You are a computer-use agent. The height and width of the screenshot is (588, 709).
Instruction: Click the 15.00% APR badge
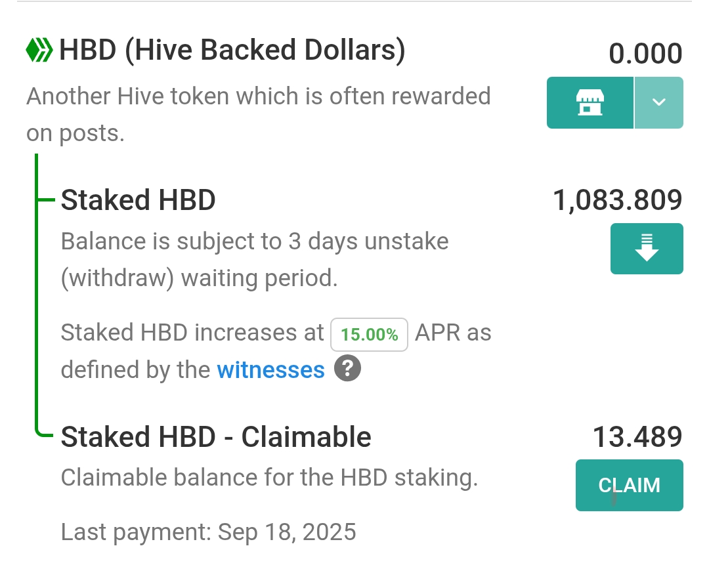tap(369, 333)
